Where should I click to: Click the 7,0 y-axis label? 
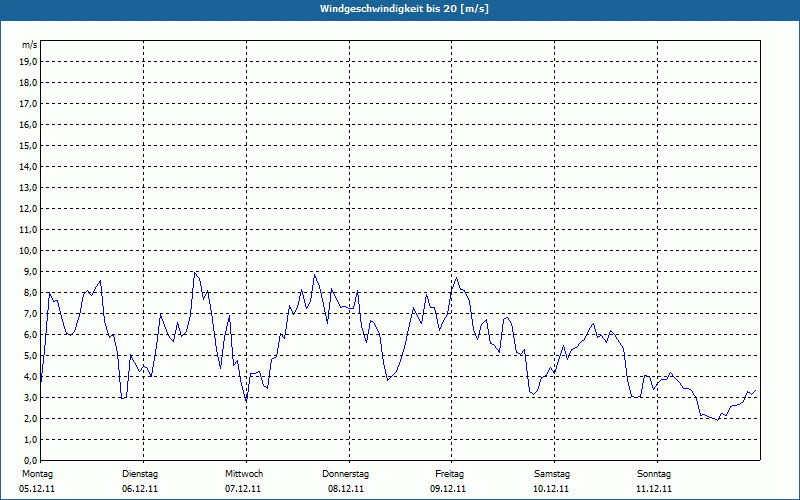coord(30,313)
